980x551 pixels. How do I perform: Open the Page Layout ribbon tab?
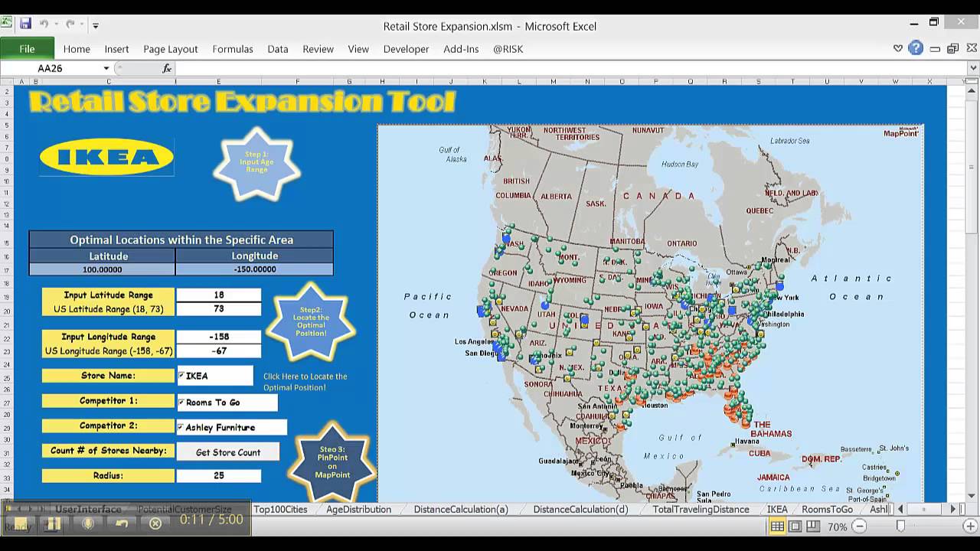[171, 49]
